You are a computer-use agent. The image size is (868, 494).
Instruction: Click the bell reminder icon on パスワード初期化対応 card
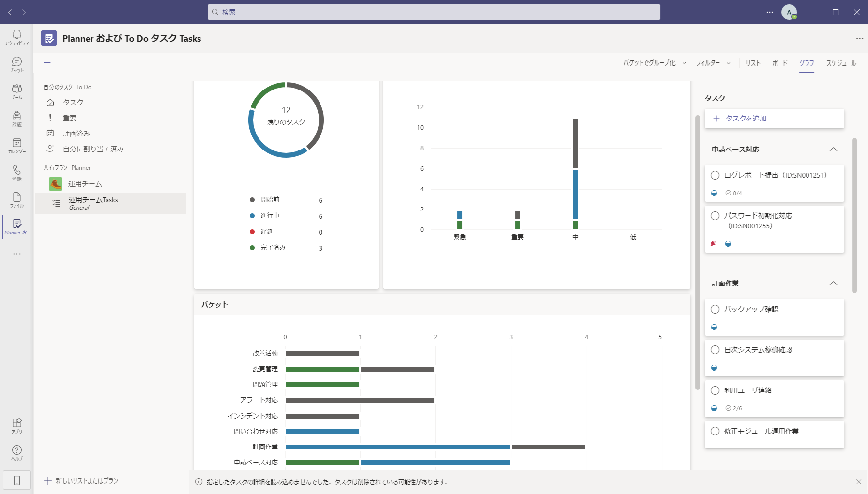713,244
